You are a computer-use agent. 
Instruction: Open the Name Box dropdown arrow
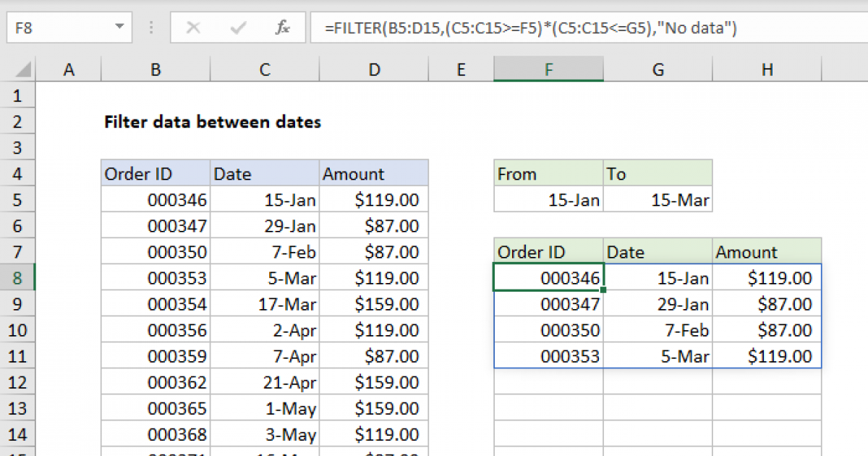coord(120,28)
